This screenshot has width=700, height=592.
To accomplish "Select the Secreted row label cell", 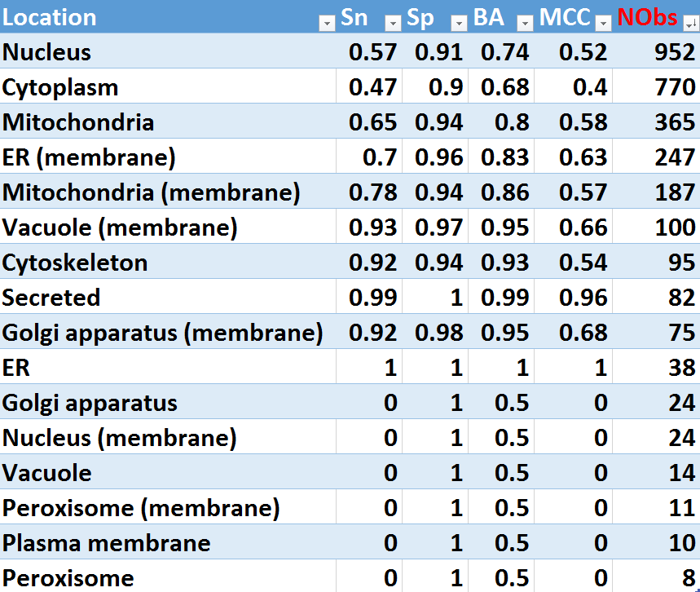I will 51,298.
